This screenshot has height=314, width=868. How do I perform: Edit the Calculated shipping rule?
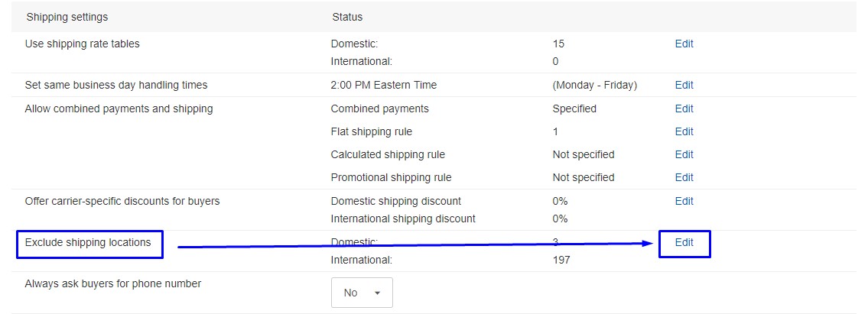point(684,154)
